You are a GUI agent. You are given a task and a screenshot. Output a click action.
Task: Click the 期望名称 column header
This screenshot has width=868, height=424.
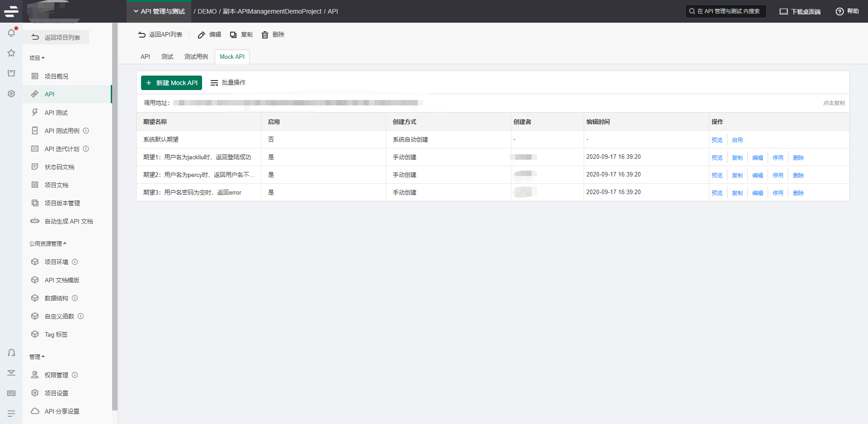point(155,122)
